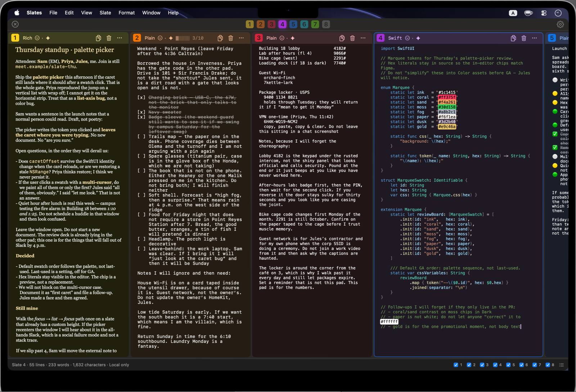Open the ellipsis menu on slate 2
This screenshot has width=576, height=392.
pyautogui.click(x=241, y=38)
